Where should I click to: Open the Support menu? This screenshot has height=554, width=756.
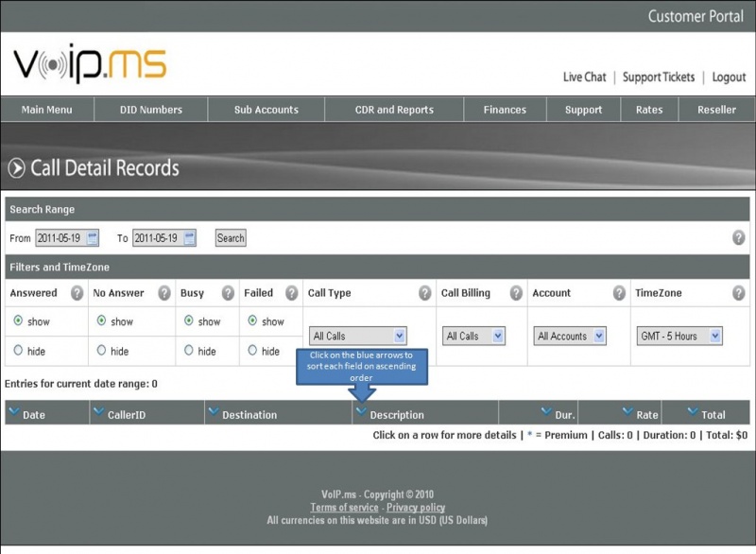(x=583, y=110)
